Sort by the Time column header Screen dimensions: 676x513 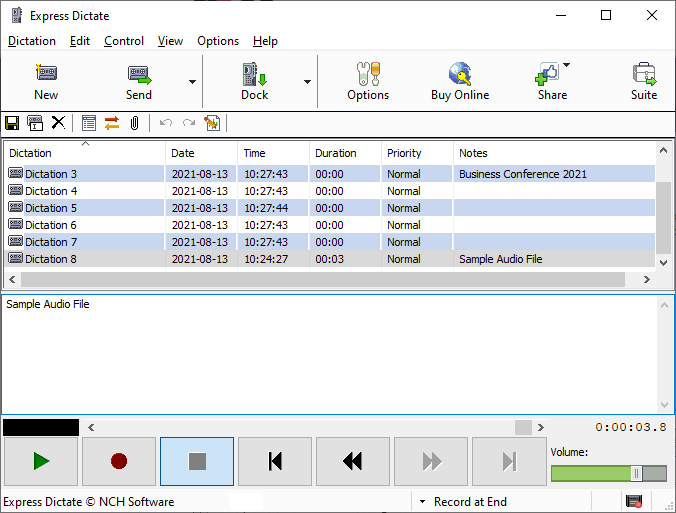273,153
